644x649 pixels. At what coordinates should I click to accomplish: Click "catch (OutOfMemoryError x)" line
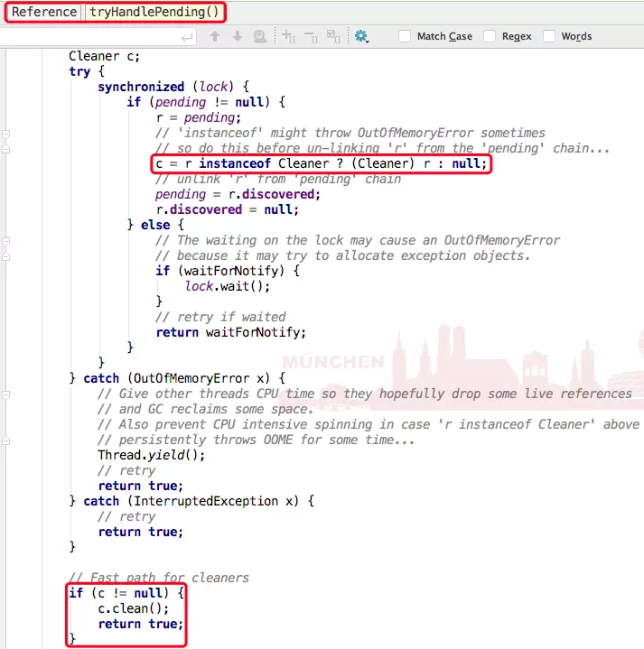[177, 378]
